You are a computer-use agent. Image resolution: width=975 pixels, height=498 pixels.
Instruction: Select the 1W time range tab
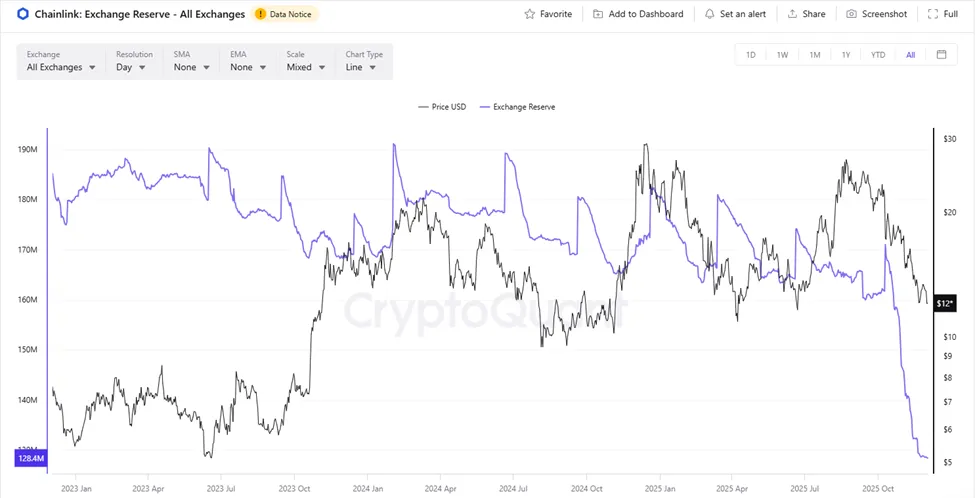coord(782,55)
